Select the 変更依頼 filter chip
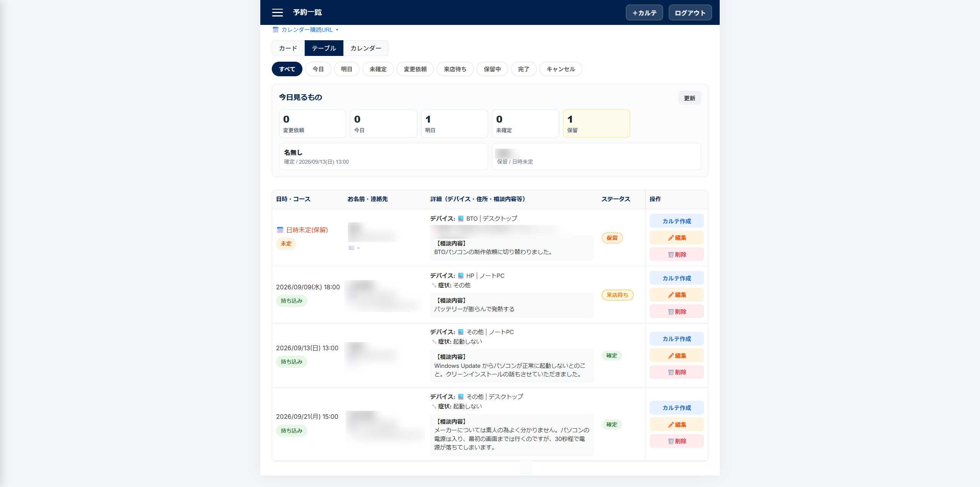 415,69
